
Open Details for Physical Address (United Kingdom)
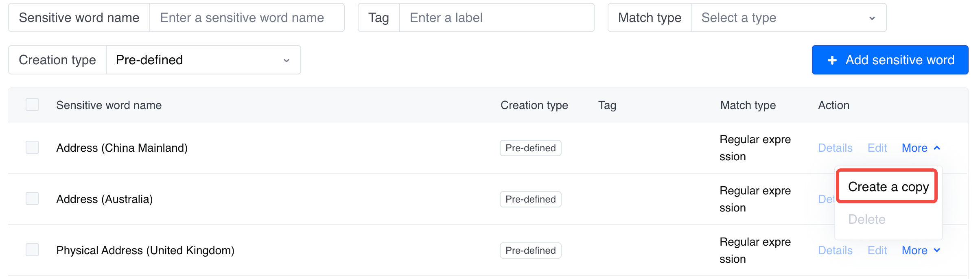[x=835, y=251]
